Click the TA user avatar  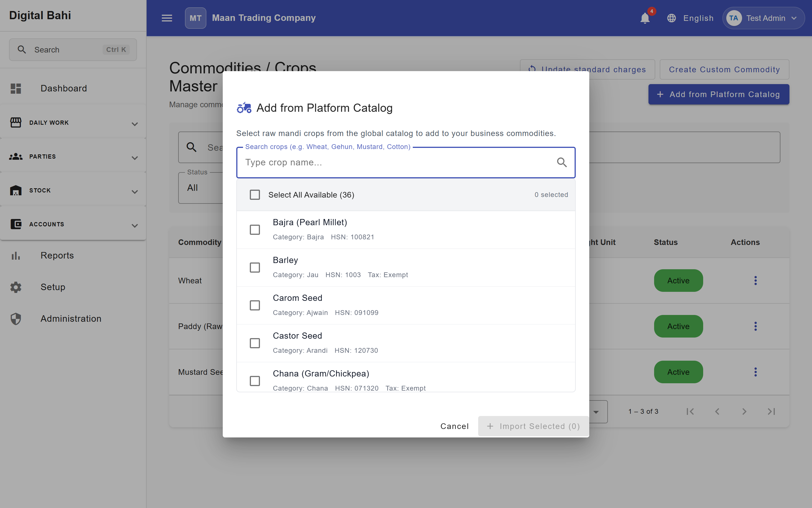point(734,18)
